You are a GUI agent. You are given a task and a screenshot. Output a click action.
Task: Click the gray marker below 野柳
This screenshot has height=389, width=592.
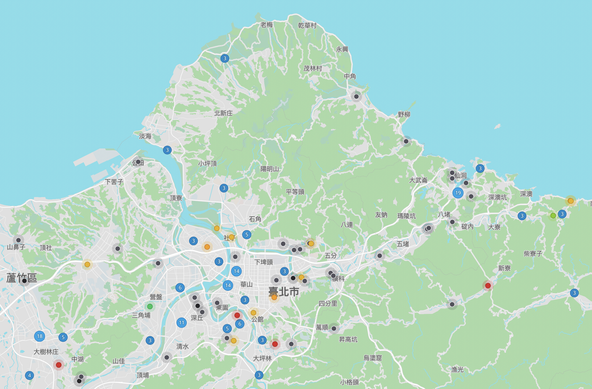tap(406, 141)
